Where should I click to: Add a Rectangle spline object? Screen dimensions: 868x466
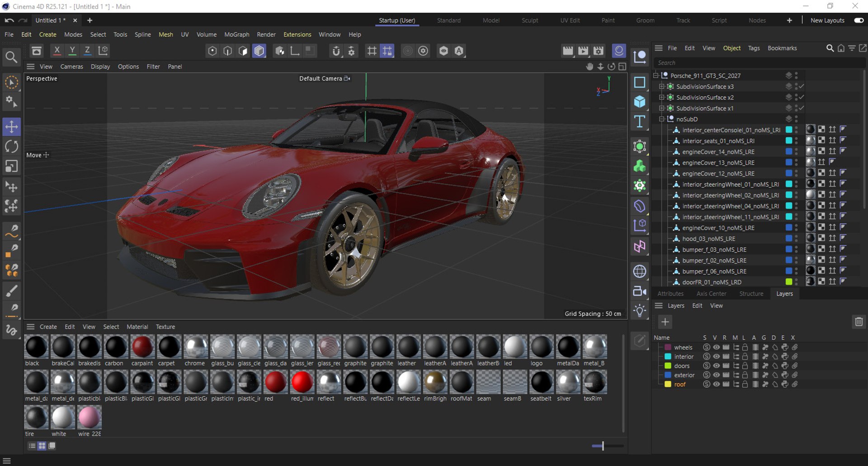coord(640,82)
